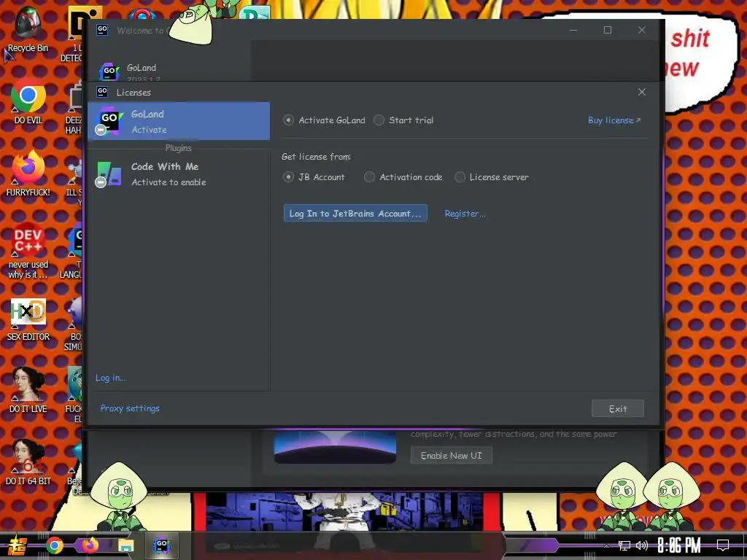This screenshot has height=560, width=747.
Task: Maximize the Welcome to GoLand window
Action: 608,30
